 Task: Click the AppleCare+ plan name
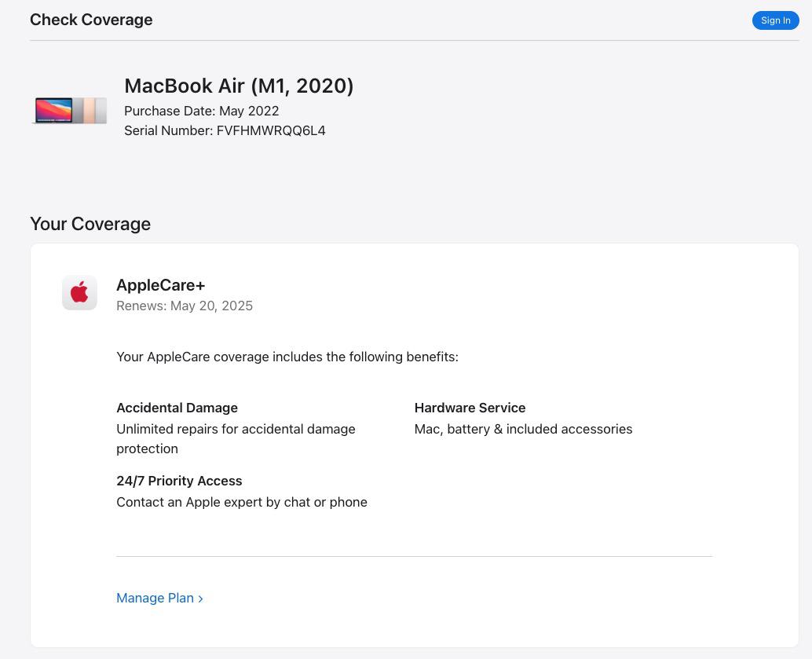[160, 285]
